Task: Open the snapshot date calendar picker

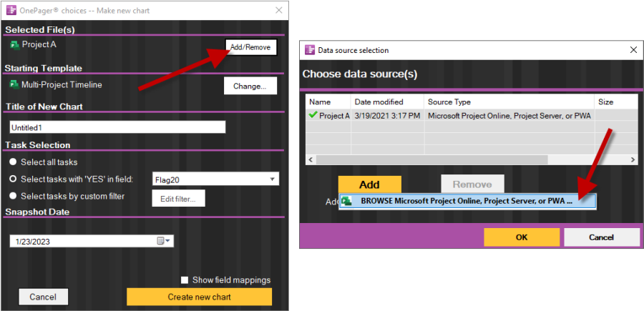Action: click(x=163, y=241)
